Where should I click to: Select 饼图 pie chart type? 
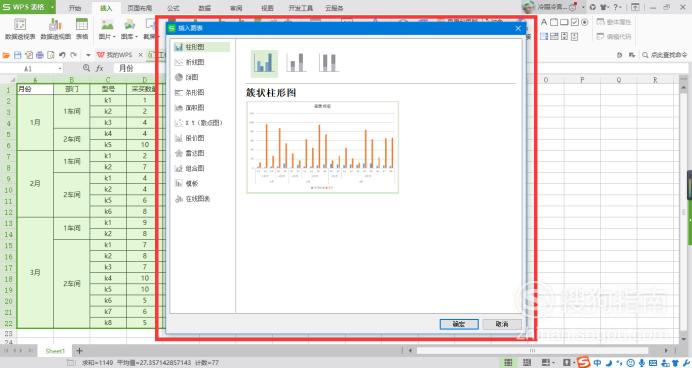pos(187,77)
